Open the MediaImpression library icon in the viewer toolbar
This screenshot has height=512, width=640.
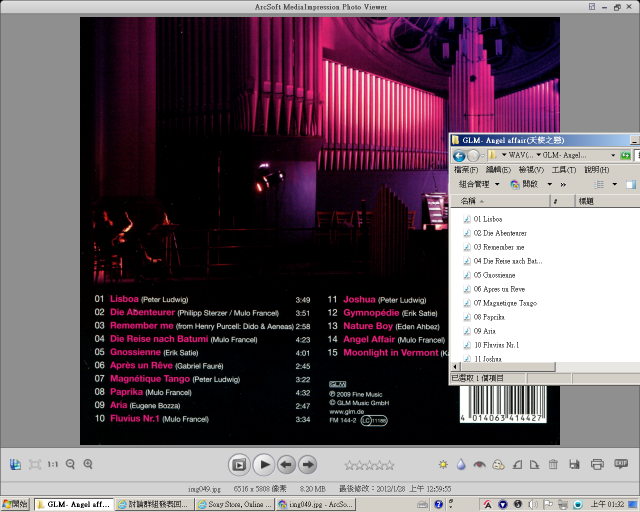coord(15,464)
